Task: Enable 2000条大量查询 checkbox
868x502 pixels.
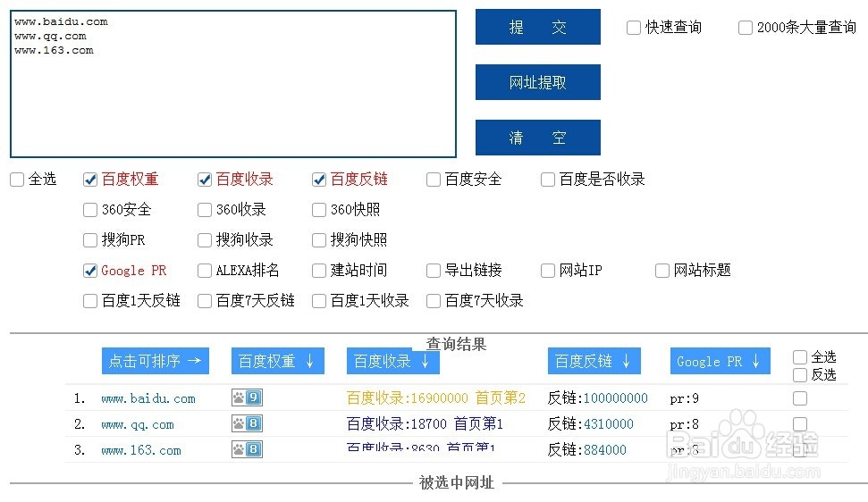Action: (746, 27)
